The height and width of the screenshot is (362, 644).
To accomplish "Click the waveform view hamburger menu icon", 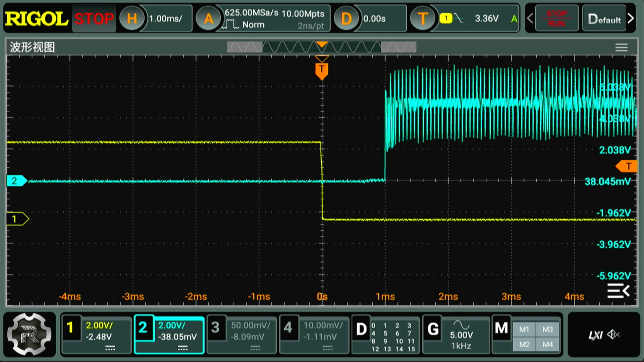I will coord(621,47).
